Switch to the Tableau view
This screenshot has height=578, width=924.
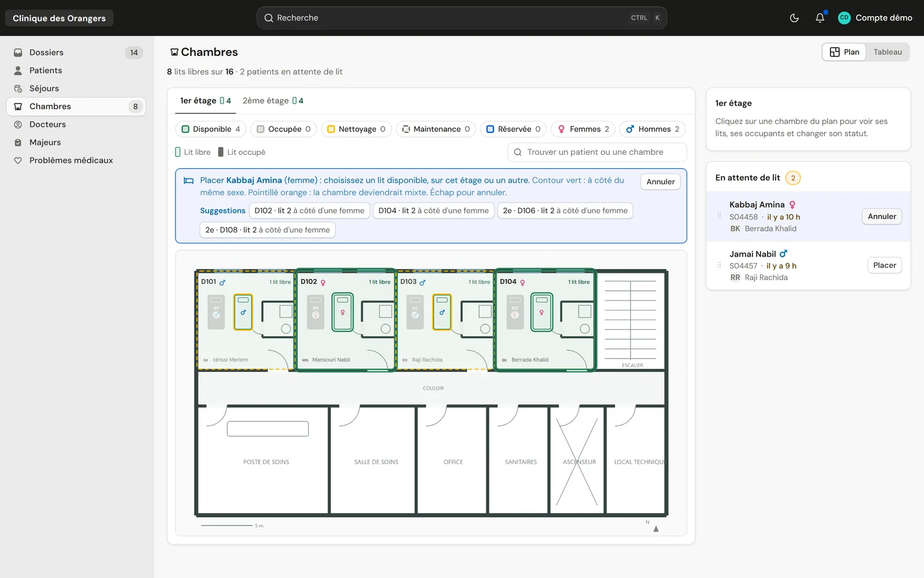pyautogui.click(x=887, y=52)
